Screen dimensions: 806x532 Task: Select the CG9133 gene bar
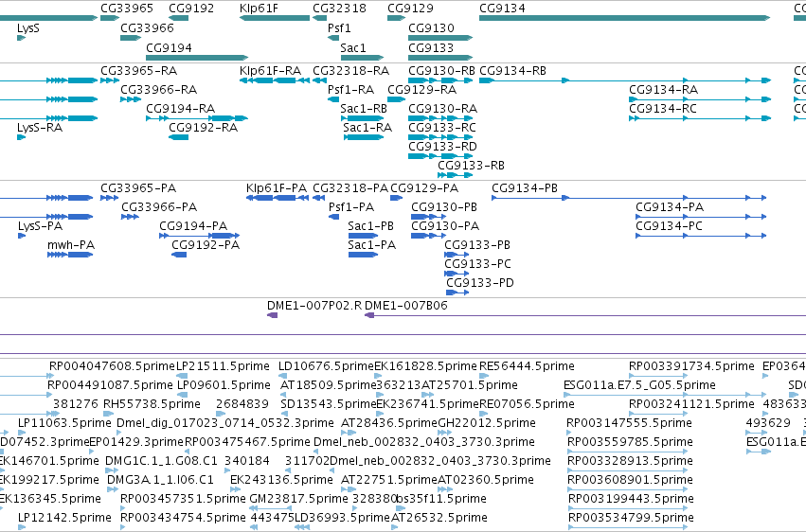point(440,58)
